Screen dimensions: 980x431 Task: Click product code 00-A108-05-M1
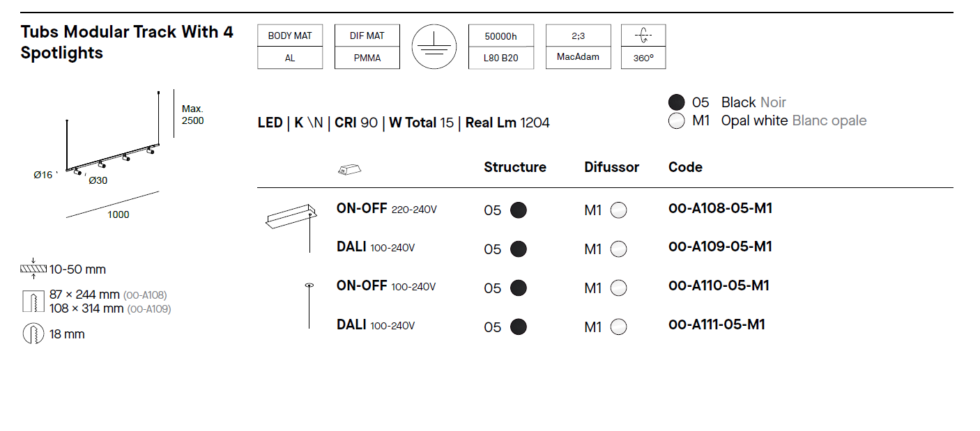720,208
